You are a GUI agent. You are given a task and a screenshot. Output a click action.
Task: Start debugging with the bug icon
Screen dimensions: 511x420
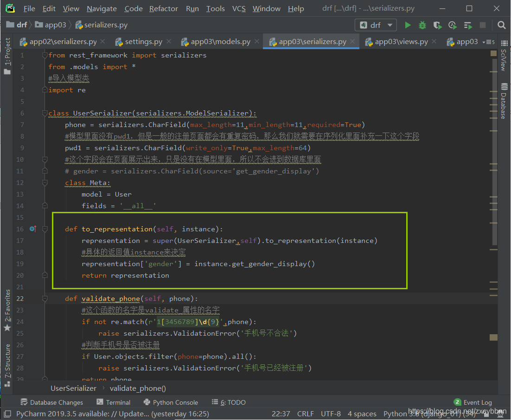(x=422, y=25)
